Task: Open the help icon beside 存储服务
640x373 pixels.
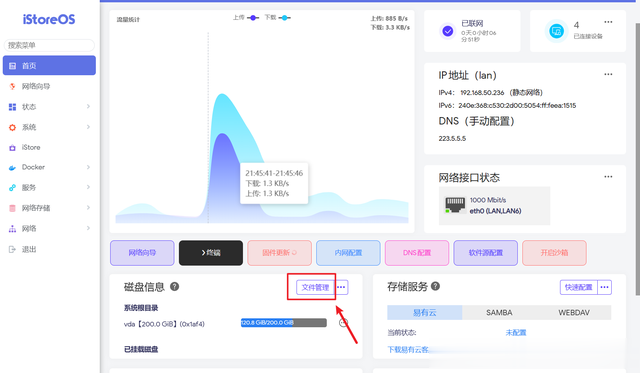Action: click(436, 286)
